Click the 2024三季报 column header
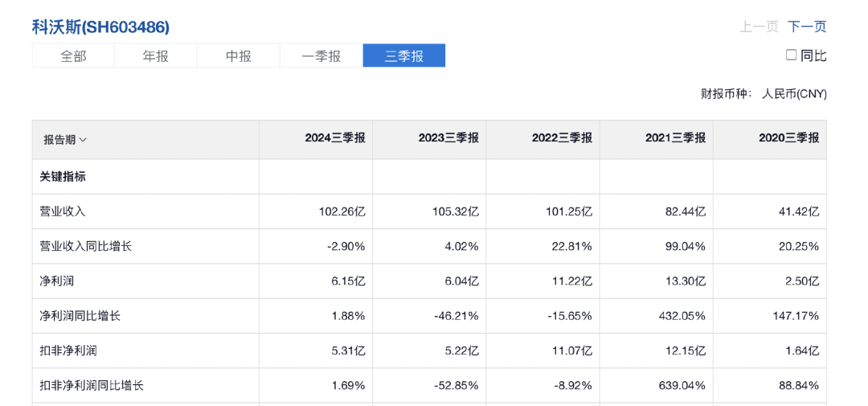This screenshot has height=406, width=868. (x=335, y=138)
